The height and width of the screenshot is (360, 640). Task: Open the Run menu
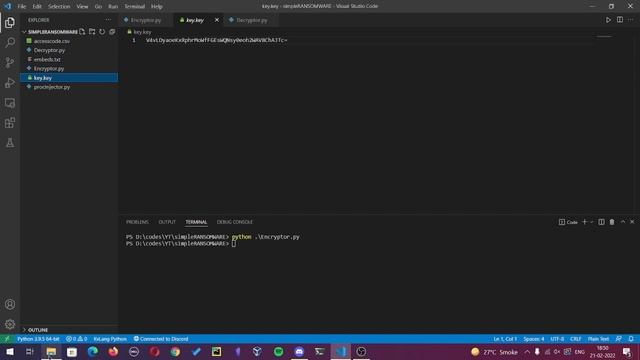[113, 6]
